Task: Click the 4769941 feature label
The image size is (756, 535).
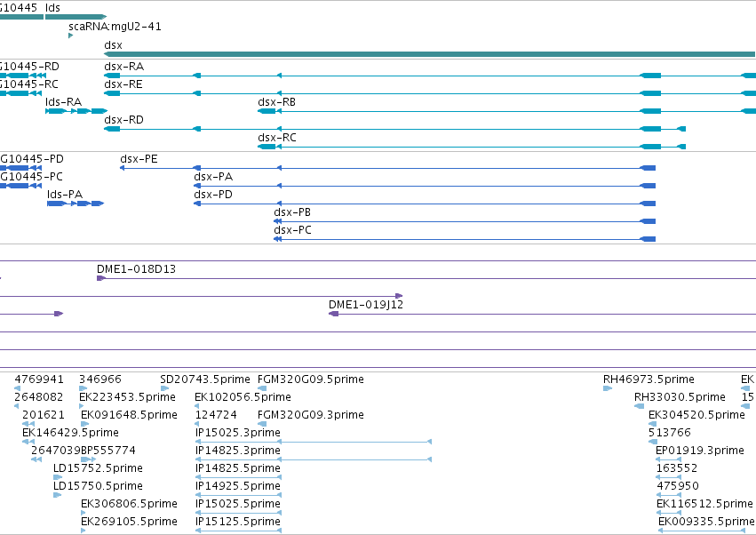Action: tap(39, 379)
